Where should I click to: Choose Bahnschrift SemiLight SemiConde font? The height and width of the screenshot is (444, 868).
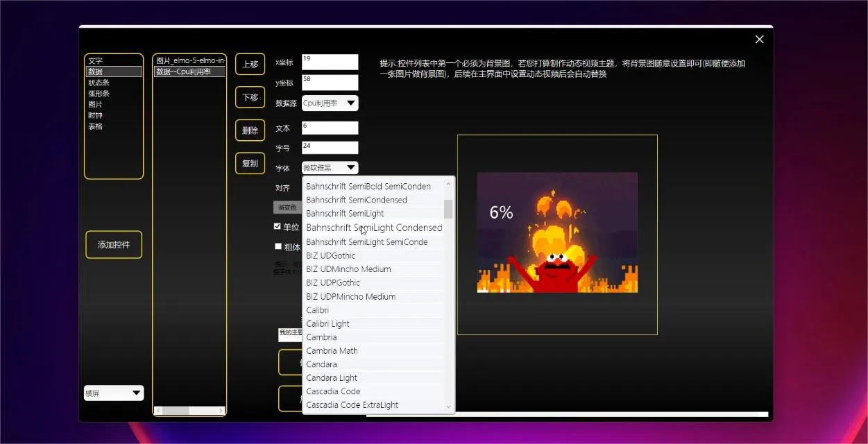[374, 242]
